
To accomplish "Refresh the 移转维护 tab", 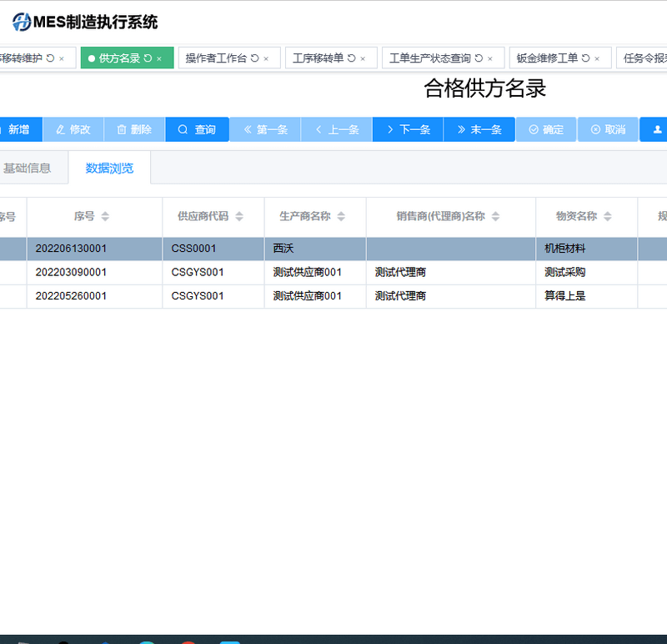I will (50, 58).
